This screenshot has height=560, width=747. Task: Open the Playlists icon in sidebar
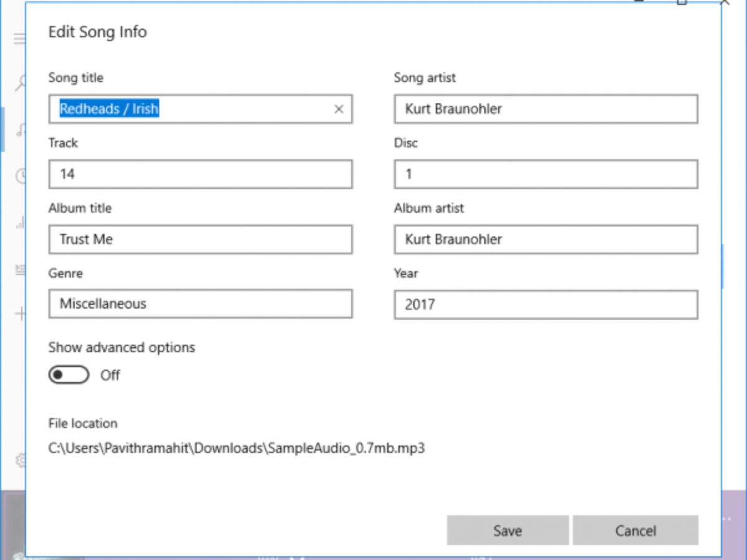point(21,269)
